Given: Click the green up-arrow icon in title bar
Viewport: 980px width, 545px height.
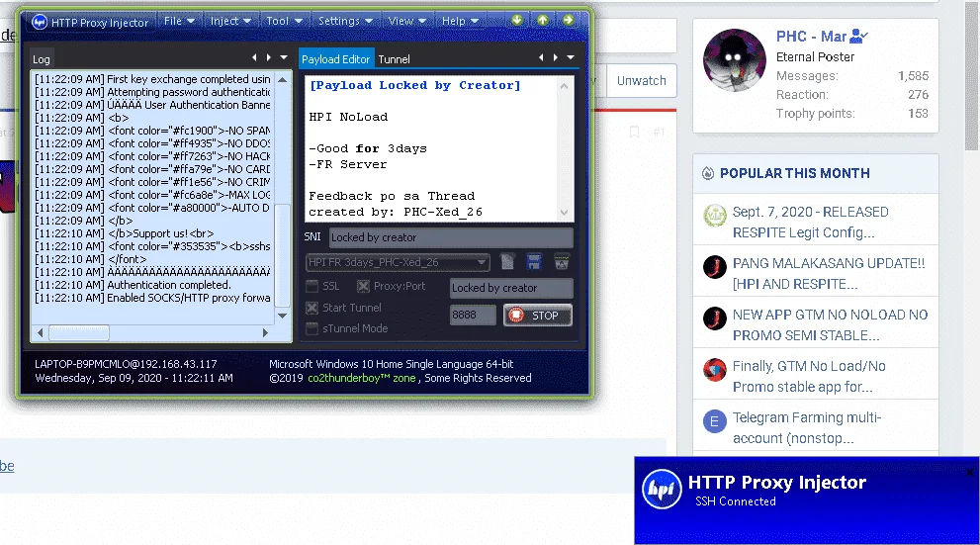Looking at the screenshot, I should [543, 20].
